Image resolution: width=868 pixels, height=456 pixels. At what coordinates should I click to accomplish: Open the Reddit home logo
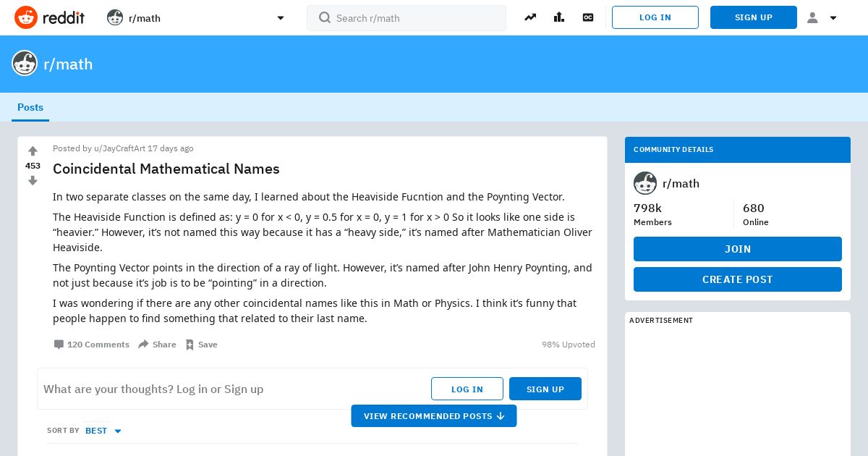pyautogui.click(x=49, y=17)
